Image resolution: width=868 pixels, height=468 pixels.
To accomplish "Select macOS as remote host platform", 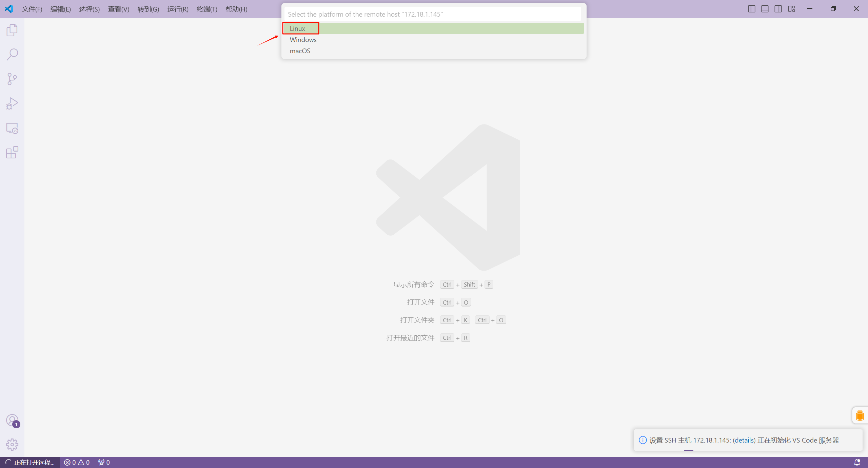I will [434, 51].
